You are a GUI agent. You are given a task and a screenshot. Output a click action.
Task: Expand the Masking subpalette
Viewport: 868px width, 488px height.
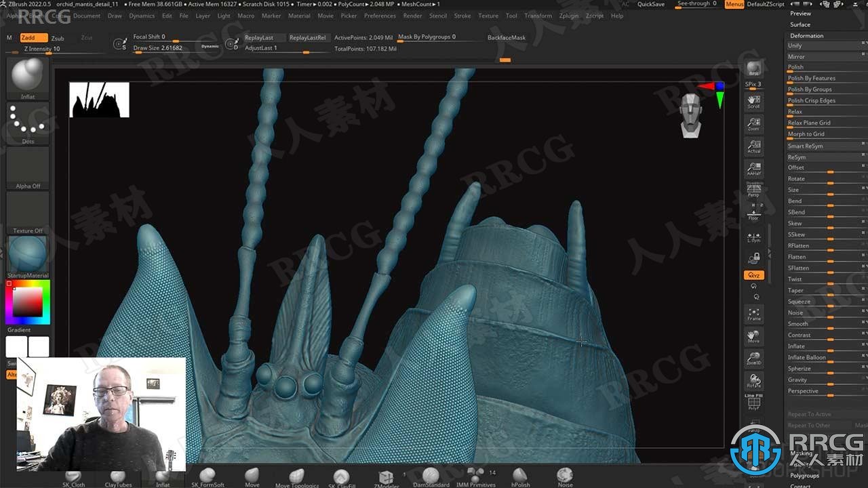click(x=802, y=453)
